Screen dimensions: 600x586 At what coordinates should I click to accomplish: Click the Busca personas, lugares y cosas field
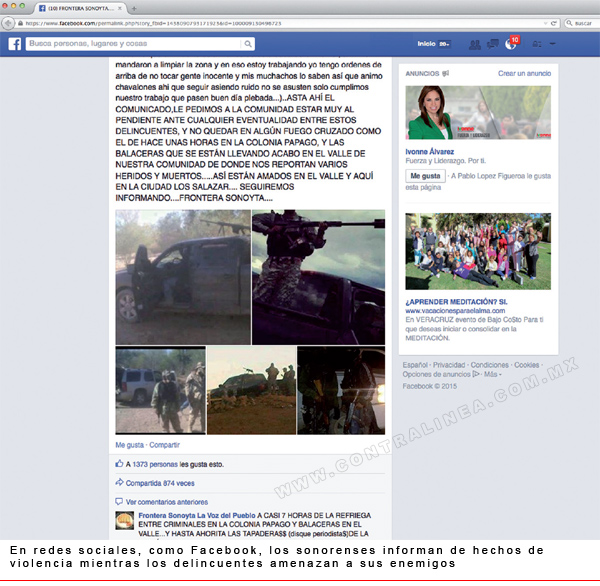(134, 44)
